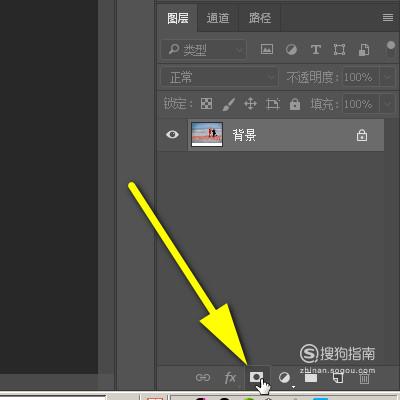Switch to the 图层 tab
Image resolution: width=400 pixels, height=400 pixels.
coord(178,18)
